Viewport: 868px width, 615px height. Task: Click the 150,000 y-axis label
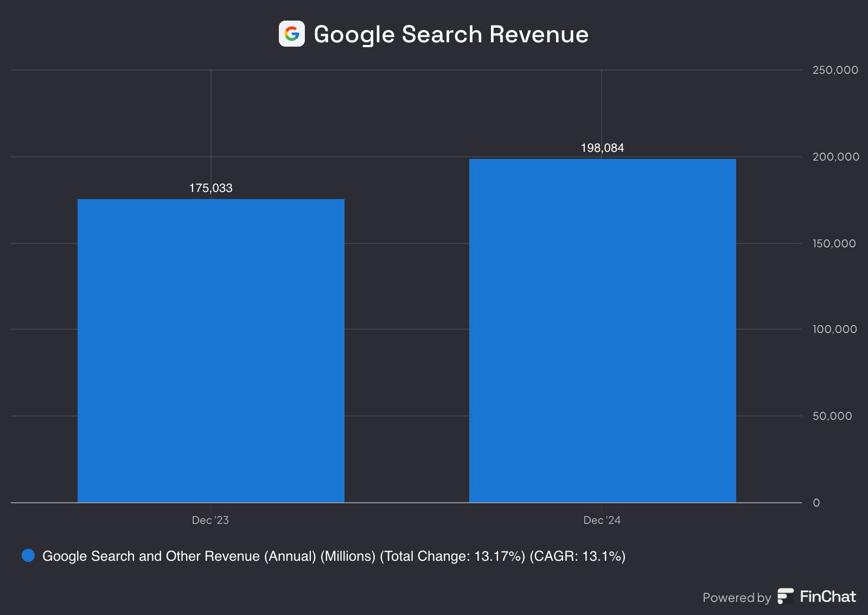pos(834,244)
